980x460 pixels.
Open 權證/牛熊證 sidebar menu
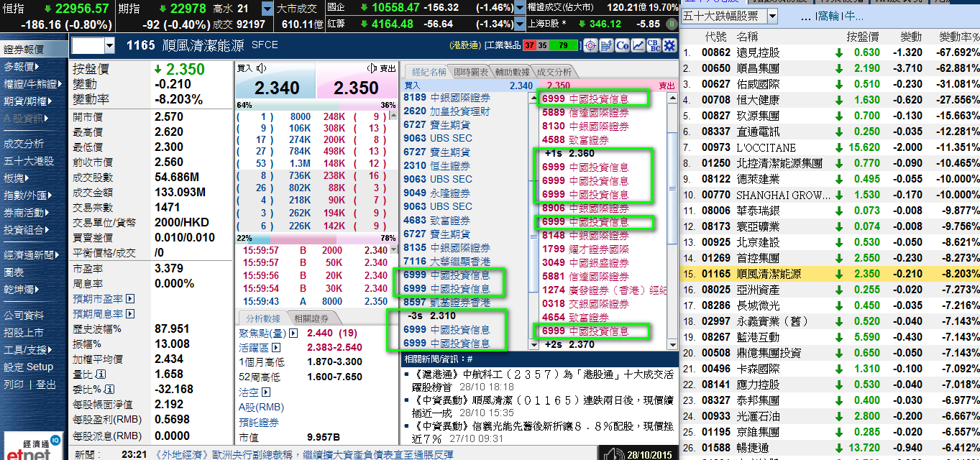click(x=34, y=83)
